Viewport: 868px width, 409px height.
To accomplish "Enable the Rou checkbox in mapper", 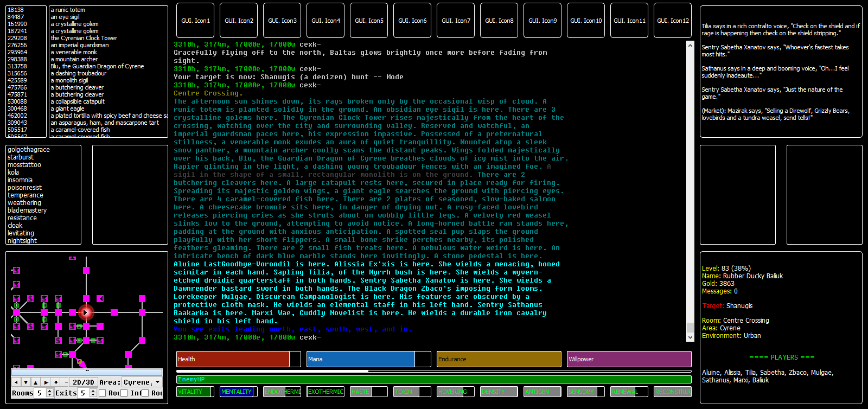I will (103, 393).
